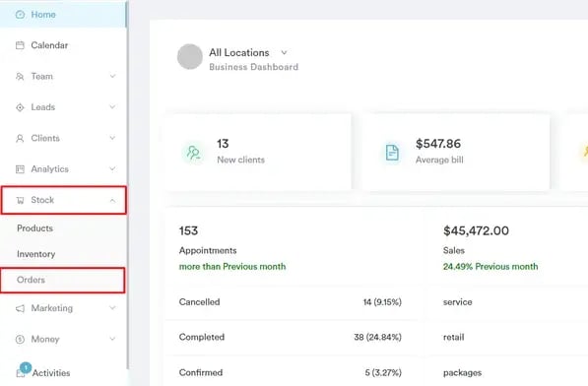
Task: Click the Calendar icon in sidebar
Action: click(x=20, y=45)
